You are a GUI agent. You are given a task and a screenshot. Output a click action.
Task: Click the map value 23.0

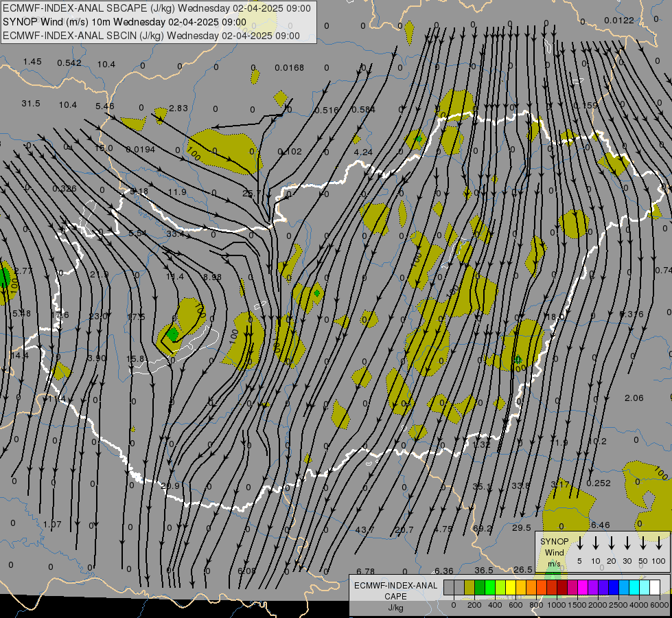pyautogui.click(x=98, y=317)
